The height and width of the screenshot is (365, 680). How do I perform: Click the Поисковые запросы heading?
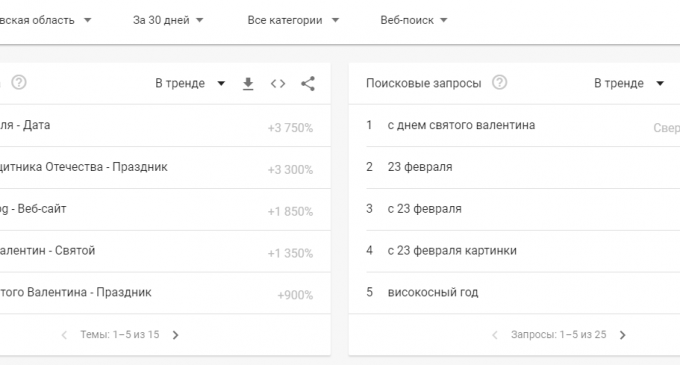point(424,83)
